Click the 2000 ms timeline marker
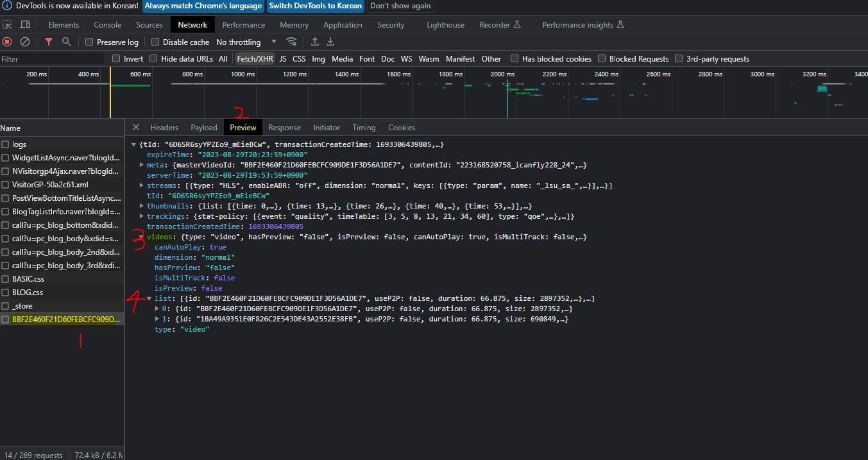Viewport: 868px width, 460px height. coord(502,74)
